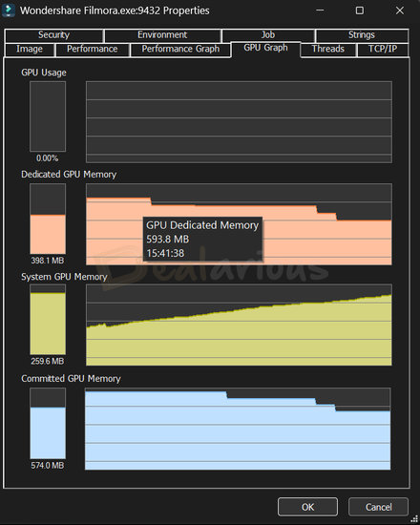Select the GPU Graph tab
The image size is (420, 525).
(x=265, y=49)
